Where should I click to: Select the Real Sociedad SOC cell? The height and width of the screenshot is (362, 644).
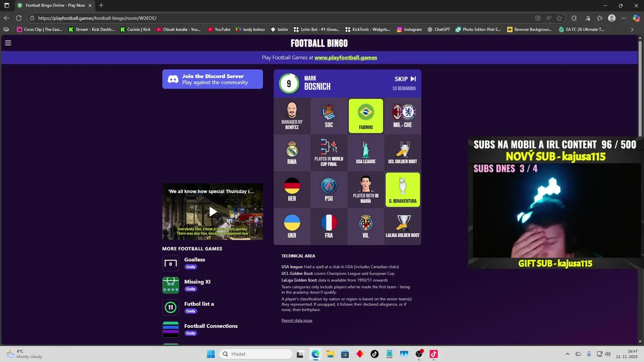coord(329,116)
